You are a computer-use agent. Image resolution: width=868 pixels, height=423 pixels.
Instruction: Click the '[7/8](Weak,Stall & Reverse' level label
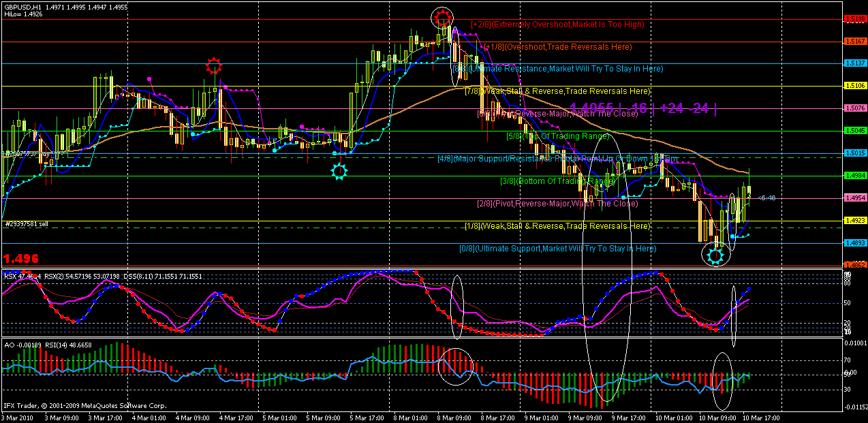pos(557,91)
